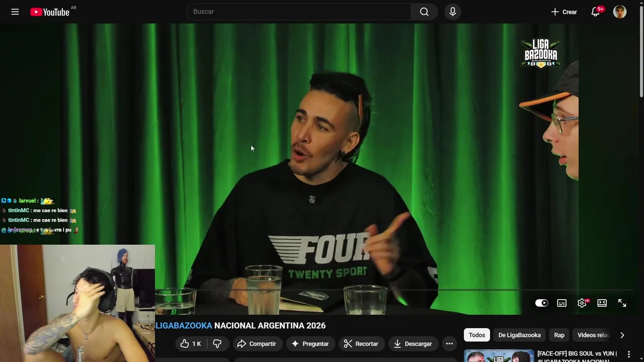Select the Todos filter chip
Image resolution: width=644 pixels, height=362 pixels.
(477, 335)
